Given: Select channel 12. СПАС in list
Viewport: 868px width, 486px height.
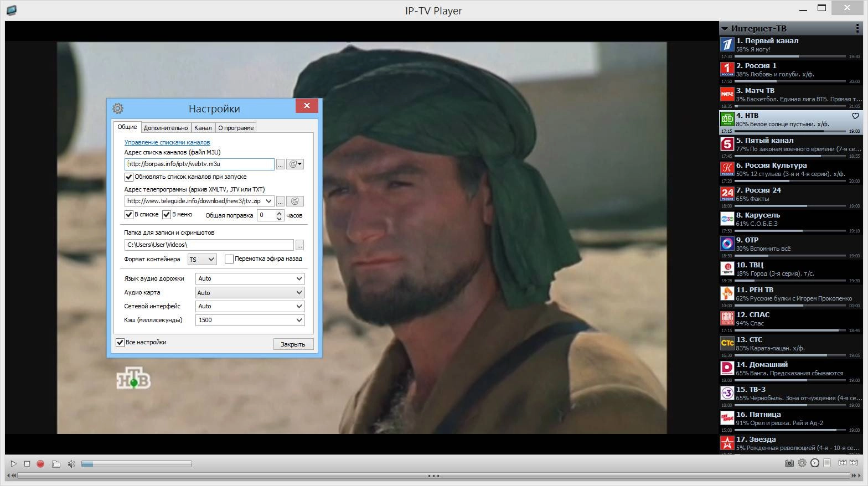Looking at the screenshot, I should [791, 321].
